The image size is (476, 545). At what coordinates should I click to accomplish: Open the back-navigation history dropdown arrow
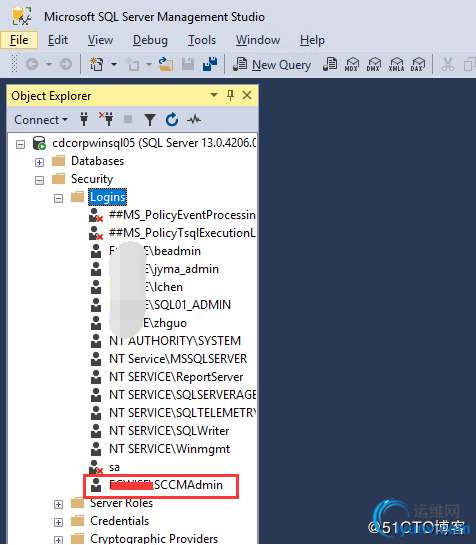[x=49, y=64]
